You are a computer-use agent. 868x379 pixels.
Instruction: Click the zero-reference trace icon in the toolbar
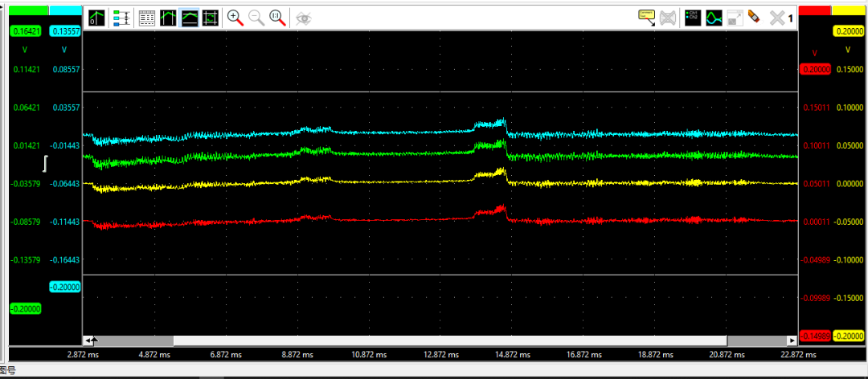[x=97, y=18]
